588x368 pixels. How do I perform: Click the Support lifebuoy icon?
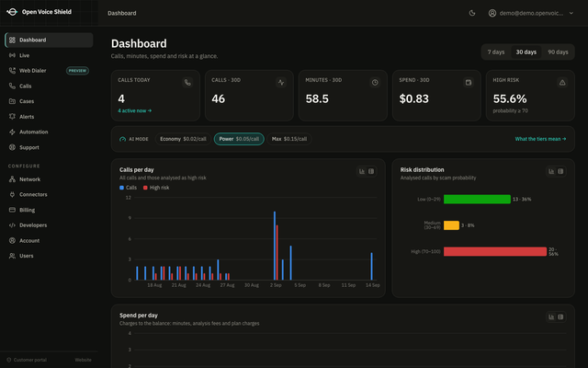click(12, 147)
